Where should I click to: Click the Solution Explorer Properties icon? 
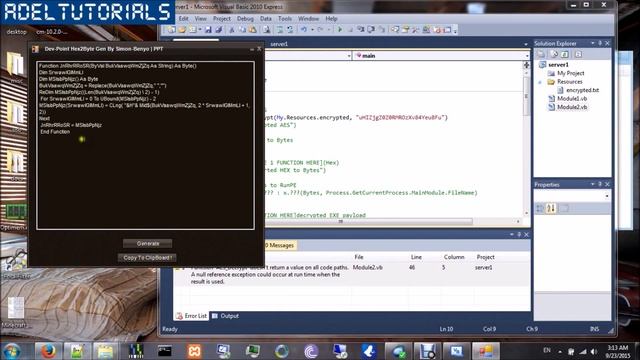pyautogui.click(x=541, y=54)
